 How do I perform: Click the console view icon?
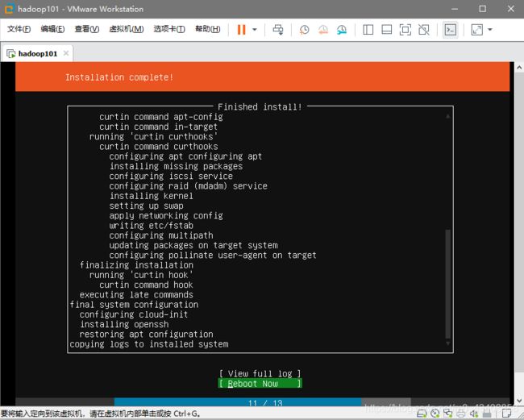point(450,30)
